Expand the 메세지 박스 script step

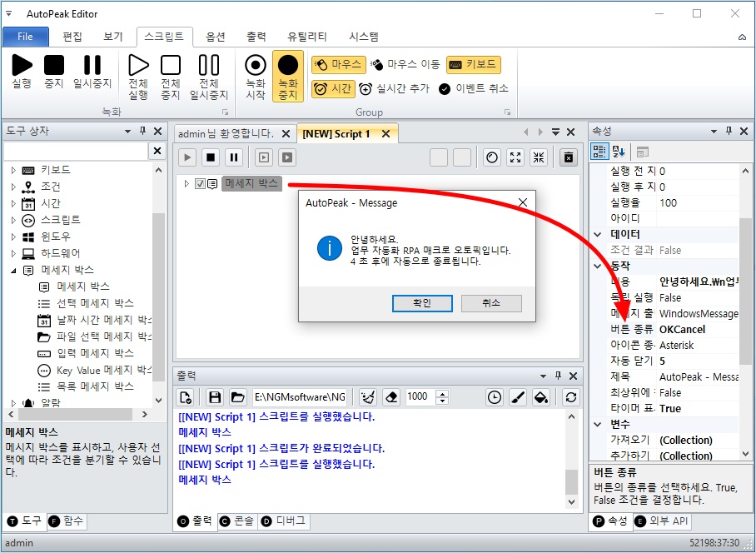click(x=187, y=184)
